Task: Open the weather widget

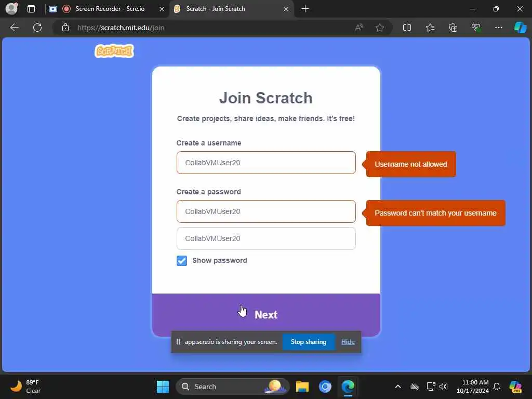Action: click(25, 387)
